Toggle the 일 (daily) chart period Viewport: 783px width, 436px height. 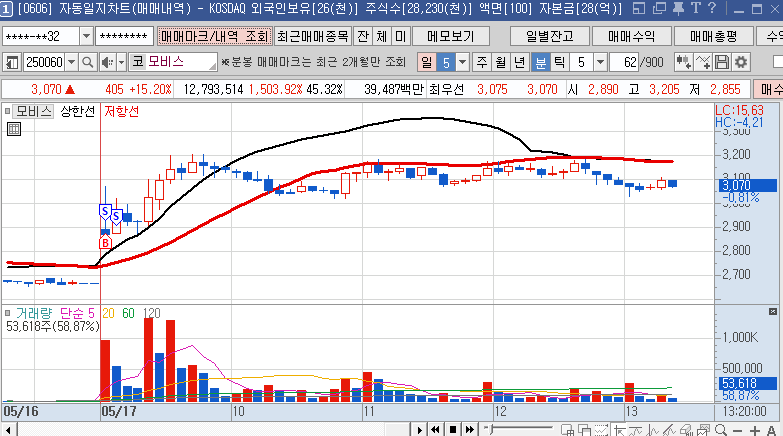tap(427, 62)
